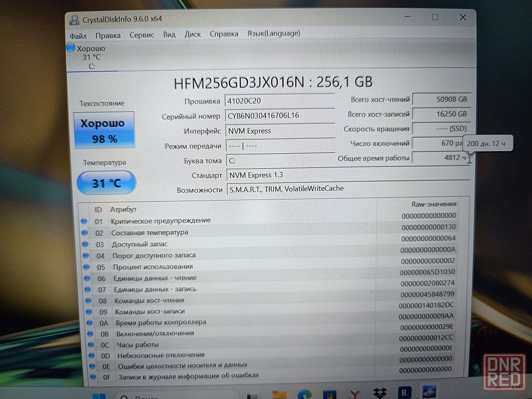Click the serial number field CYB6N030416706L16

pos(280,115)
